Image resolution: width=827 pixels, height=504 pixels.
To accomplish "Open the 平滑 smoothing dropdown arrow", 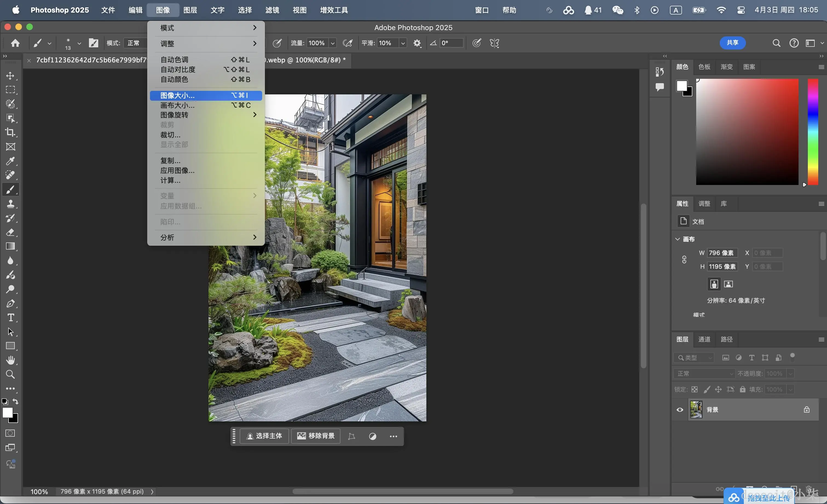I will (x=403, y=43).
